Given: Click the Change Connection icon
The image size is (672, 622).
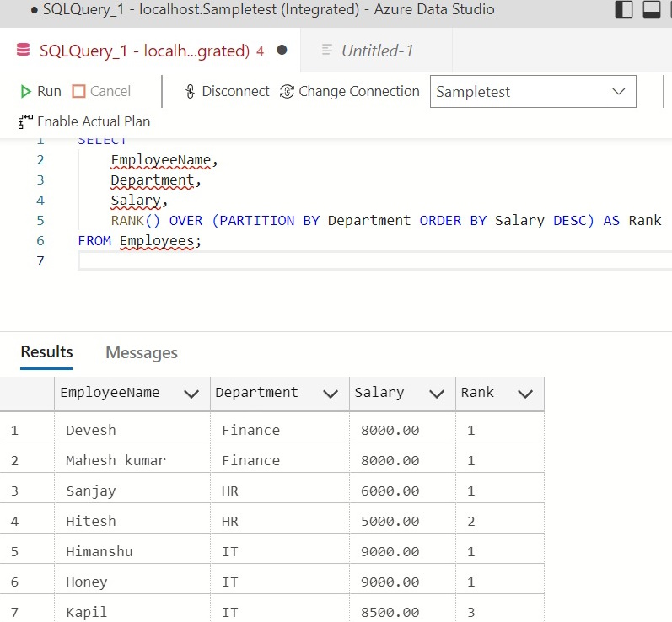Looking at the screenshot, I should (287, 92).
